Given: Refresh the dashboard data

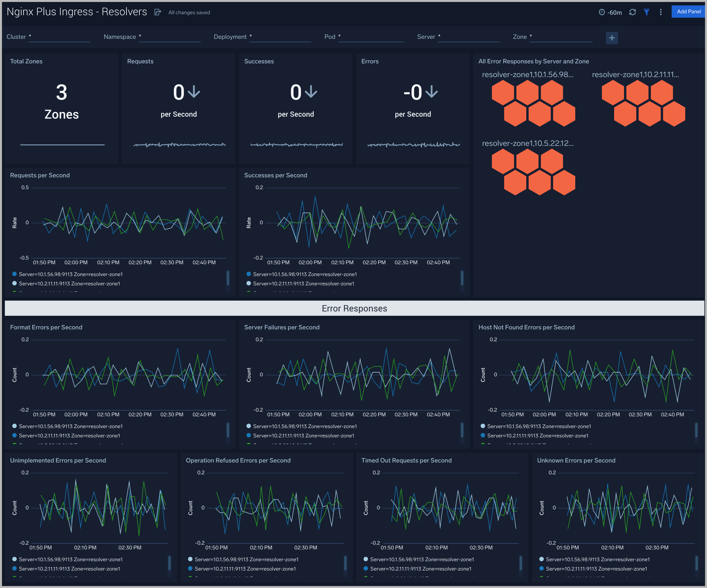Looking at the screenshot, I should (633, 12).
